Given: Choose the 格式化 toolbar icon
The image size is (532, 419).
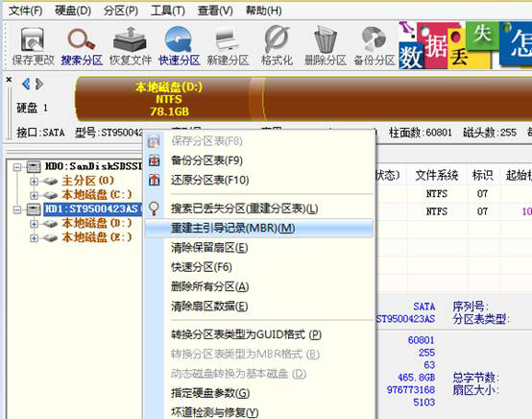Looking at the screenshot, I should [277, 46].
